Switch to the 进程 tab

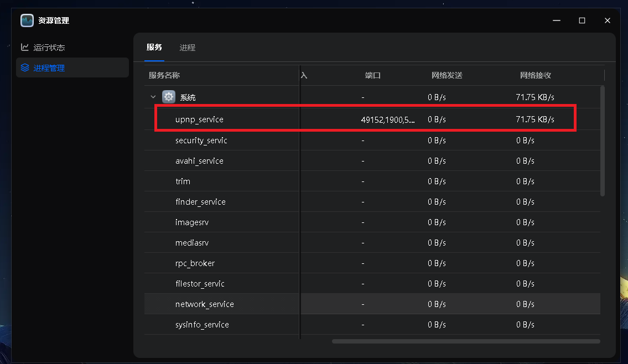(188, 48)
